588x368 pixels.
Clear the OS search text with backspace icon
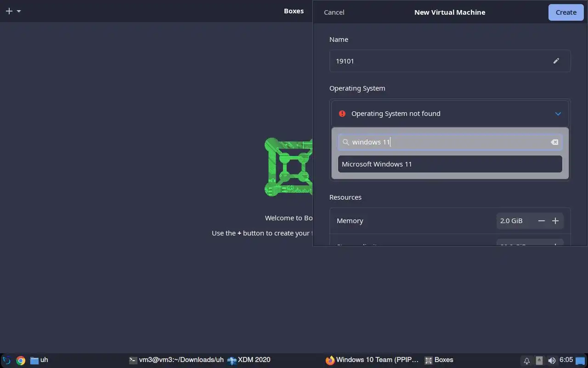coord(554,142)
